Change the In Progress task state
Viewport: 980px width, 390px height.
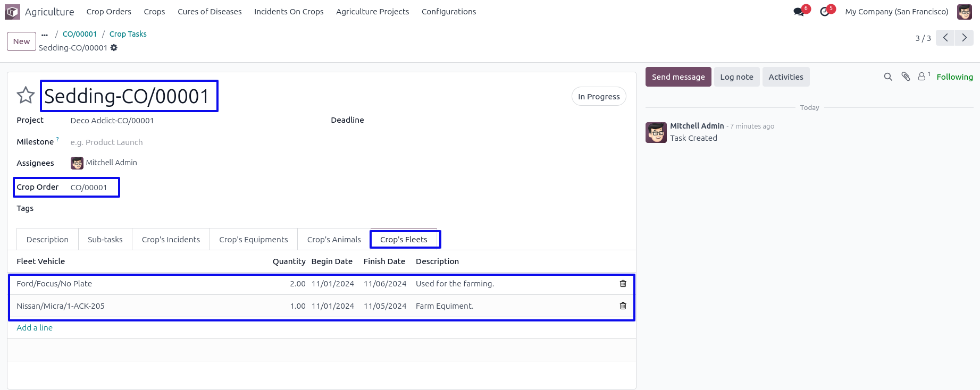click(x=599, y=97)
